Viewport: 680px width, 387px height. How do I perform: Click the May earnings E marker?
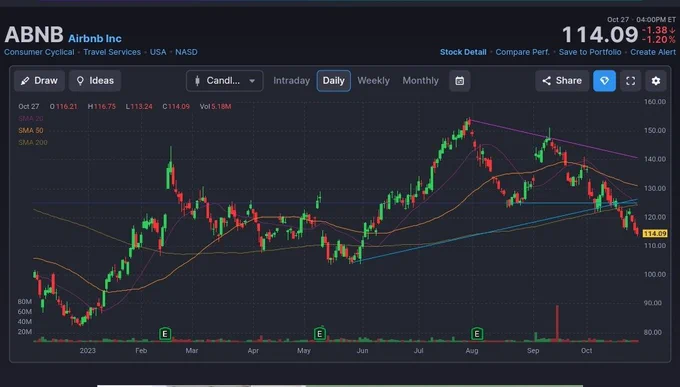(x=320, y=334)
